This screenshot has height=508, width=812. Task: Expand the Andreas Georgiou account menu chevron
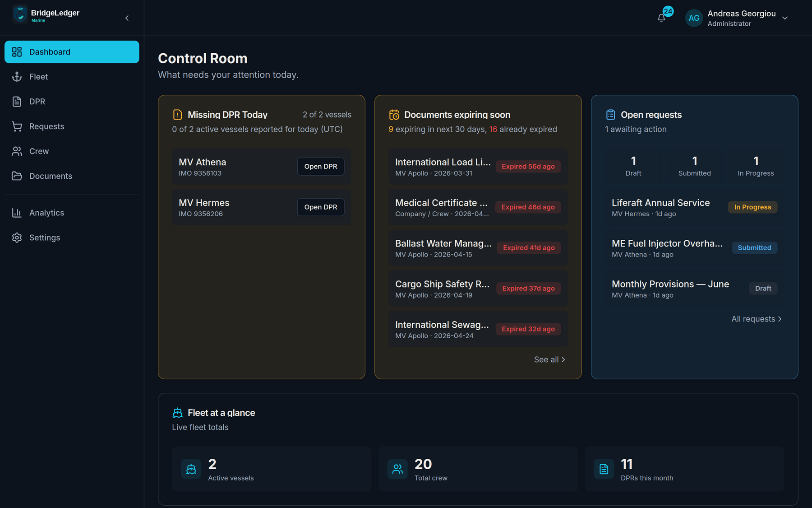click(785, 18)
